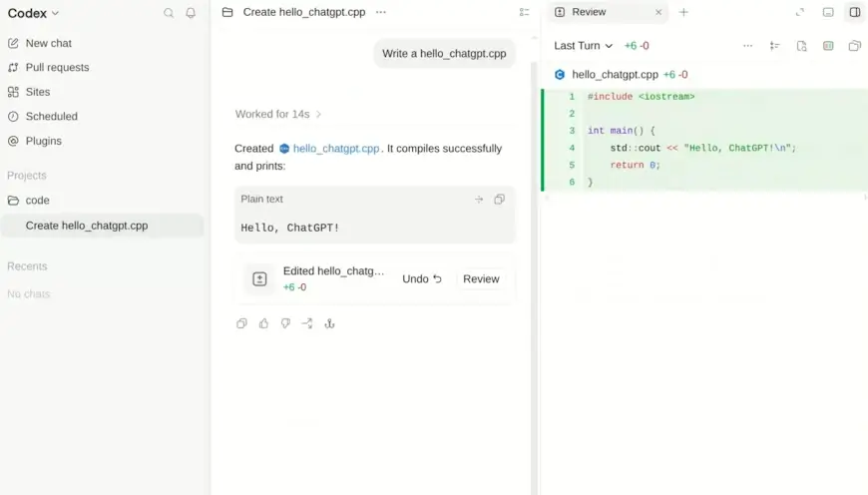Copy the Plain text code block

[499, 200]
